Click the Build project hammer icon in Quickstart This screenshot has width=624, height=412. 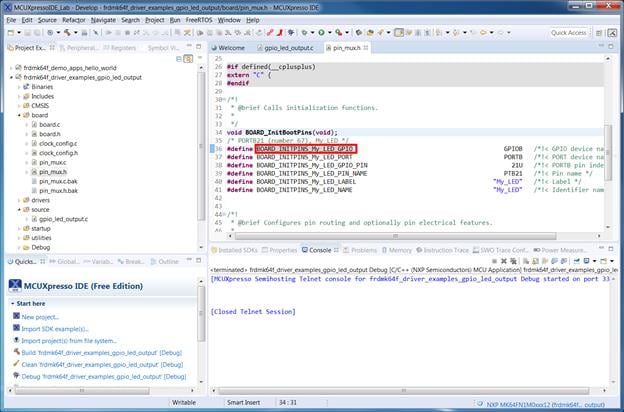(16, 353)
